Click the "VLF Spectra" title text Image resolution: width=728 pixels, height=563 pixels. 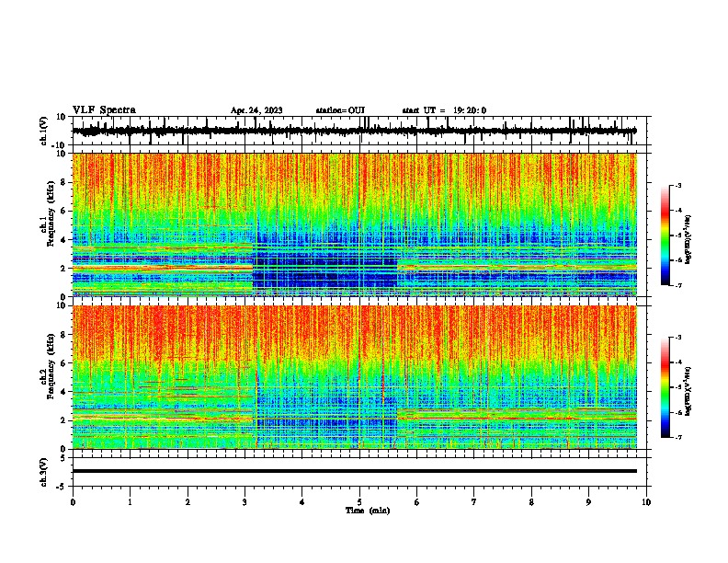[x=104, y=110]
